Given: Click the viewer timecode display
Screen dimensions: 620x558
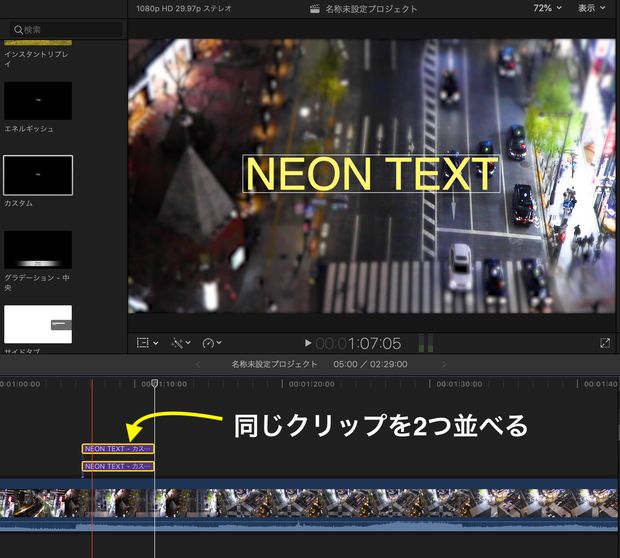Looking at the screenshot, I should coord(358,343).
